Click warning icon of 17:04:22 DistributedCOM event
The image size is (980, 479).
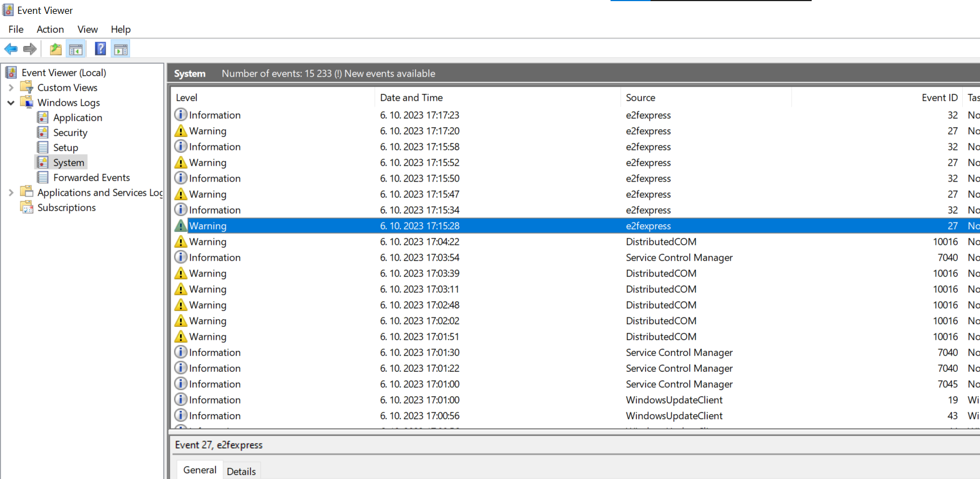[181, 241]
